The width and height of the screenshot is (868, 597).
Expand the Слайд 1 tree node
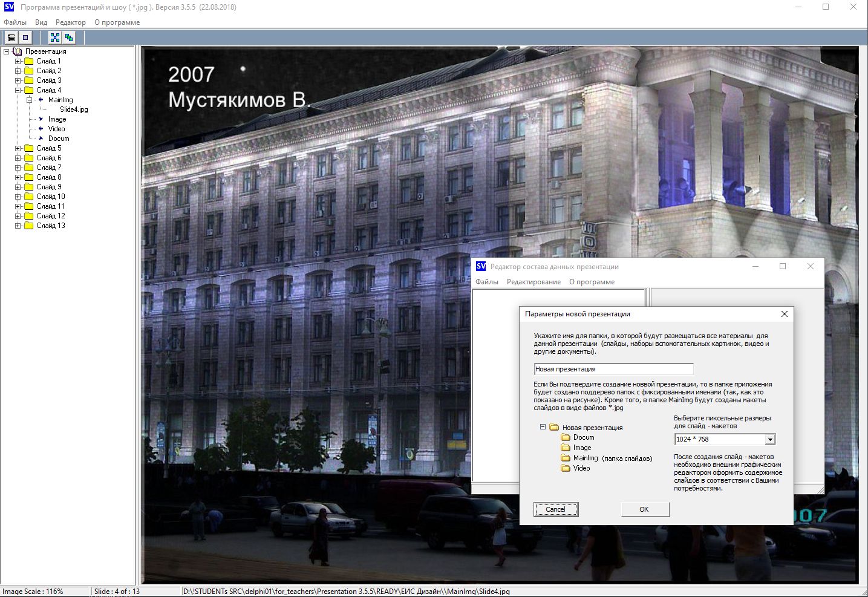18,61
